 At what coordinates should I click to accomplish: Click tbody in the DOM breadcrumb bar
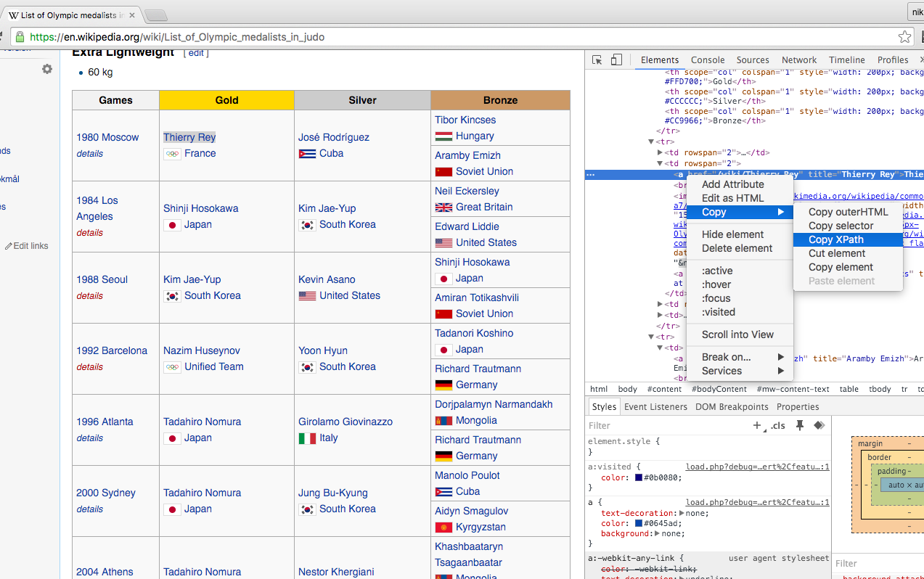pyautogui.click(x=879, y=389)
